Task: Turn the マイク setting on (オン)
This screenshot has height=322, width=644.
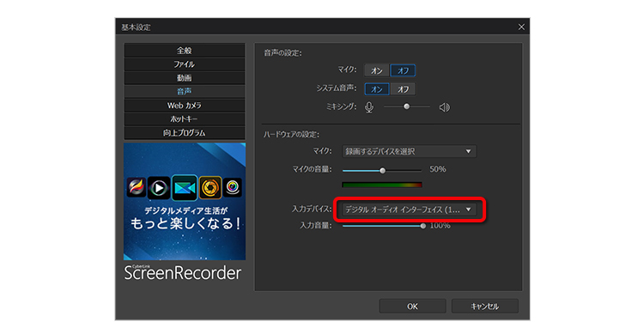Action: [377, 70]
